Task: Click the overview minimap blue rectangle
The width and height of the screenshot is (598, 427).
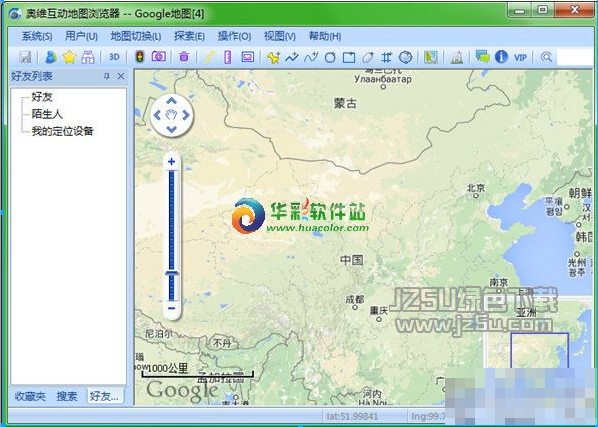Action: (x=540, y=351)
